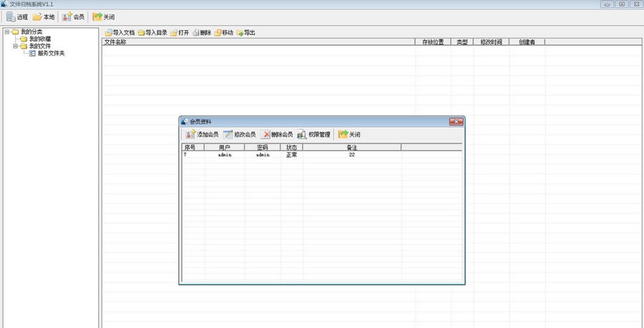Open the 远程 (remote) toolbar button
Screen dimensions: 644x328
click(17, 17)
